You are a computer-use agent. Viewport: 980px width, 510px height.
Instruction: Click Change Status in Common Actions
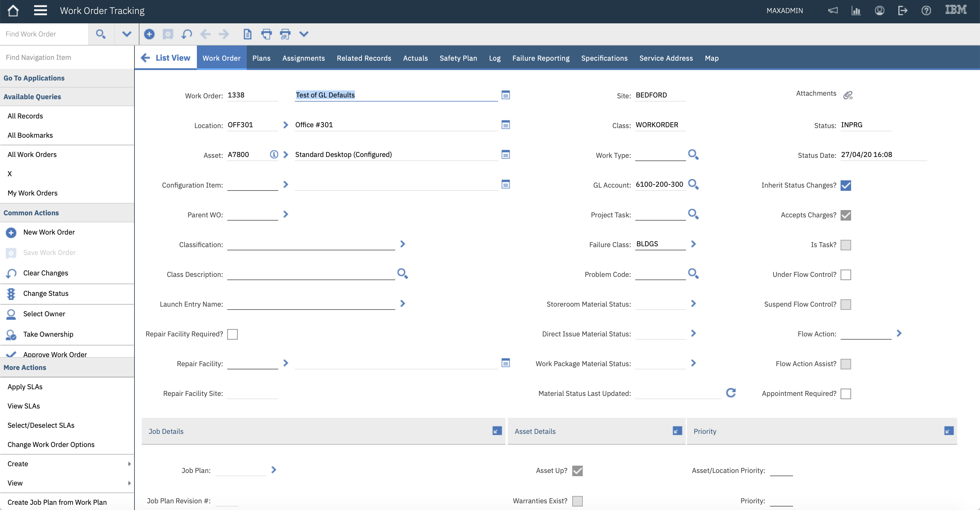[46, 294]
